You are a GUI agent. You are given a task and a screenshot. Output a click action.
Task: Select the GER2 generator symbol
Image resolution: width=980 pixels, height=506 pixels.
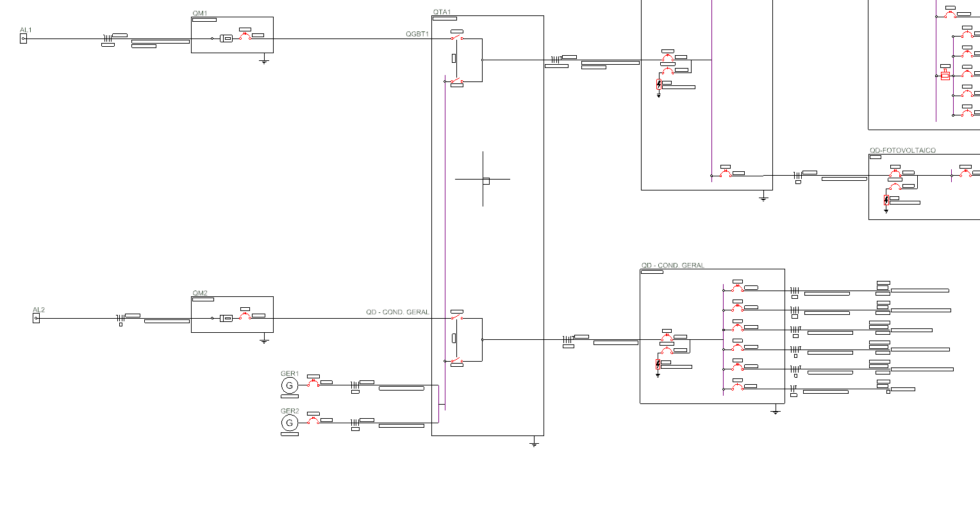(290, 423)
